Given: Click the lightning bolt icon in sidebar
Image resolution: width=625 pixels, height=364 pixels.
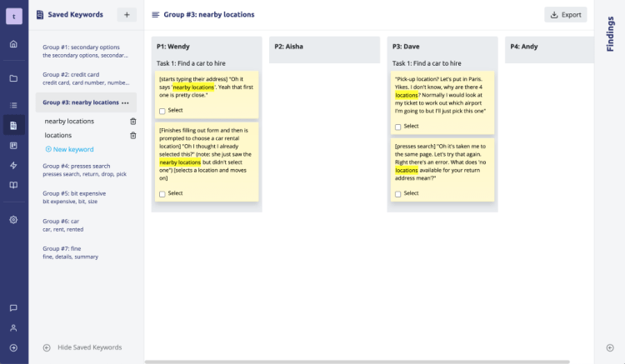Looking at the screenshot, I should pos(13,165).
